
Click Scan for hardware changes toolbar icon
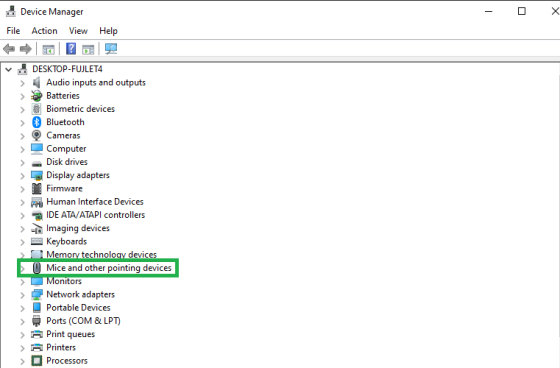click(111, 49)
